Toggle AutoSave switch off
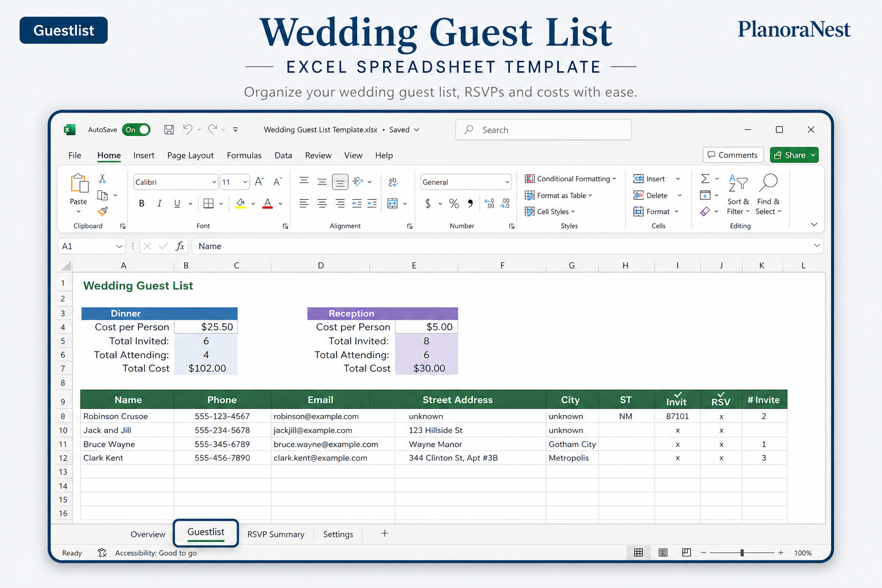Screen dimensions: 882x588 (x=136, y=130)
